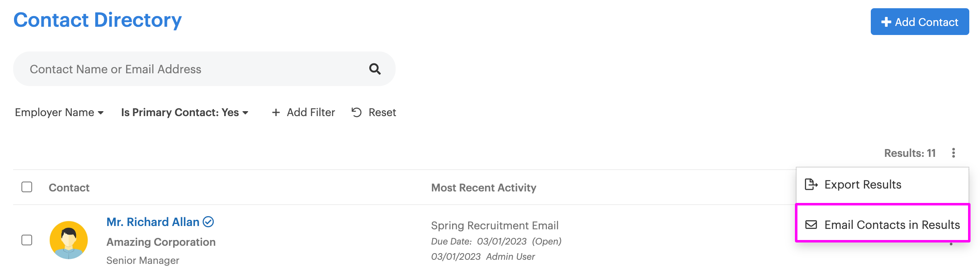Click the search magnifier icon
The width and height of the screenshot is (980, 275).
click(x=375, y=69)
